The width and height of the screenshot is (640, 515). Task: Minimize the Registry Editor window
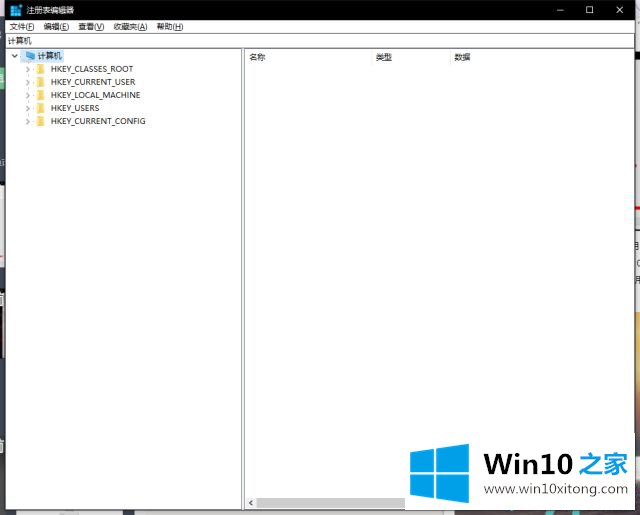tap(560, 10)
